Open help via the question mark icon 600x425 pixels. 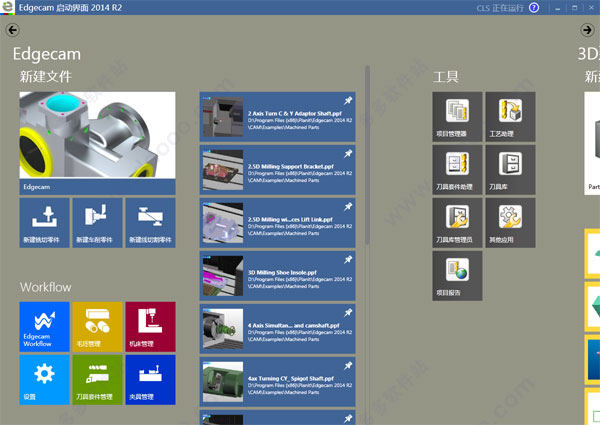pos(534,8)
